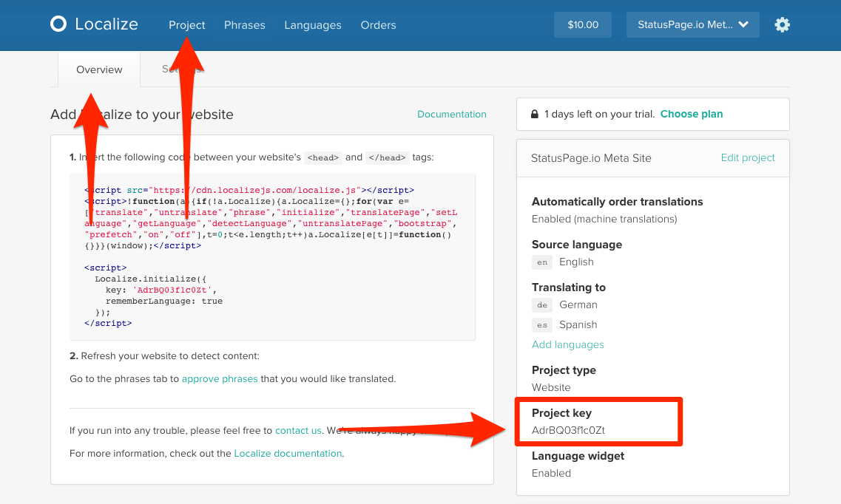Click the contact us link
Screen dimensions: 841x504
tap(298, 430)
